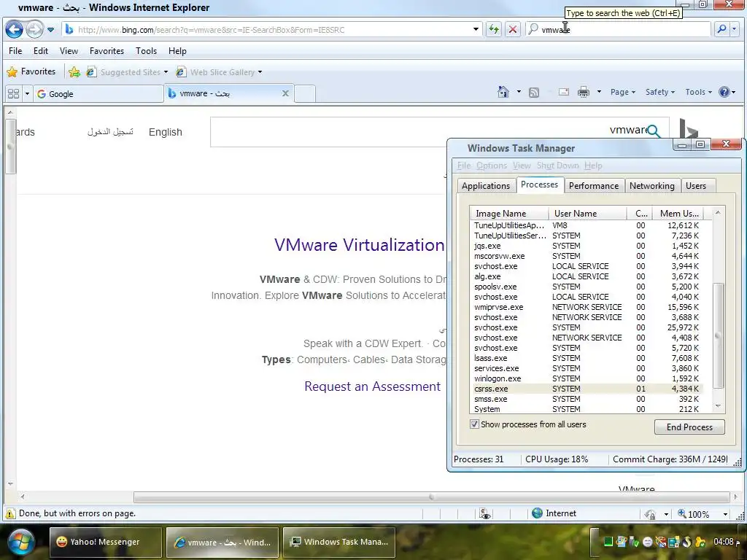The width and height of the screenshot is (747, 560).
Task: Click the InPrivate filtering eye icon in status bar
Action: click(x=484, y=513)
